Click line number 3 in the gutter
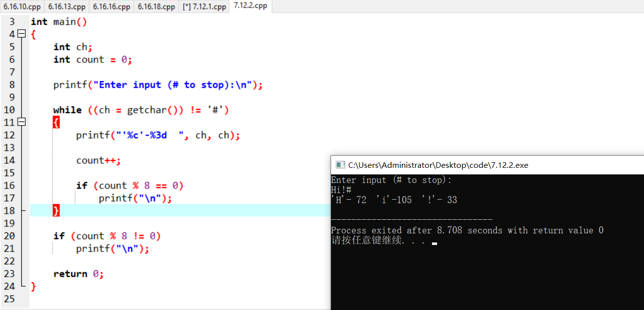The image size is (644, 310). tap(12, 22)
